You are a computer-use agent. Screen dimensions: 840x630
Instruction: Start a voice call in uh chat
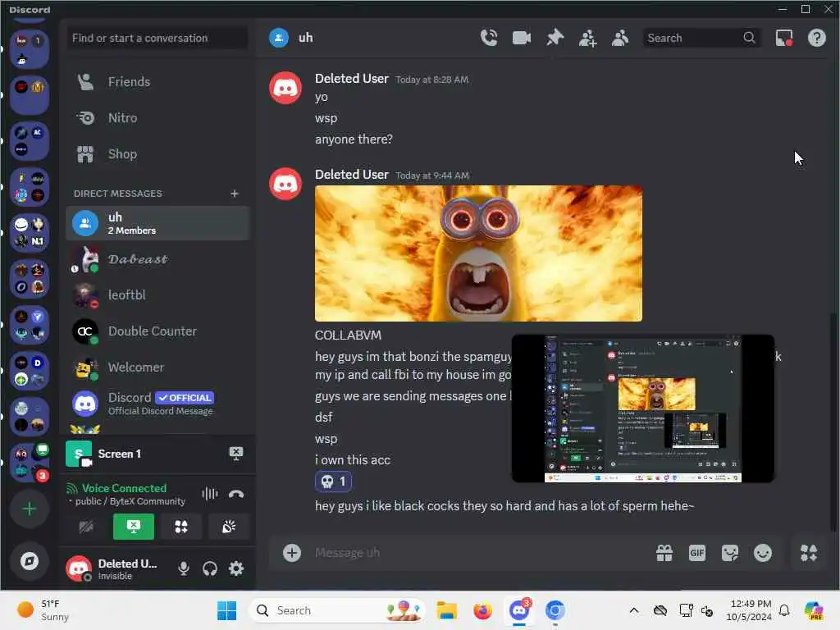coord(489,38)
